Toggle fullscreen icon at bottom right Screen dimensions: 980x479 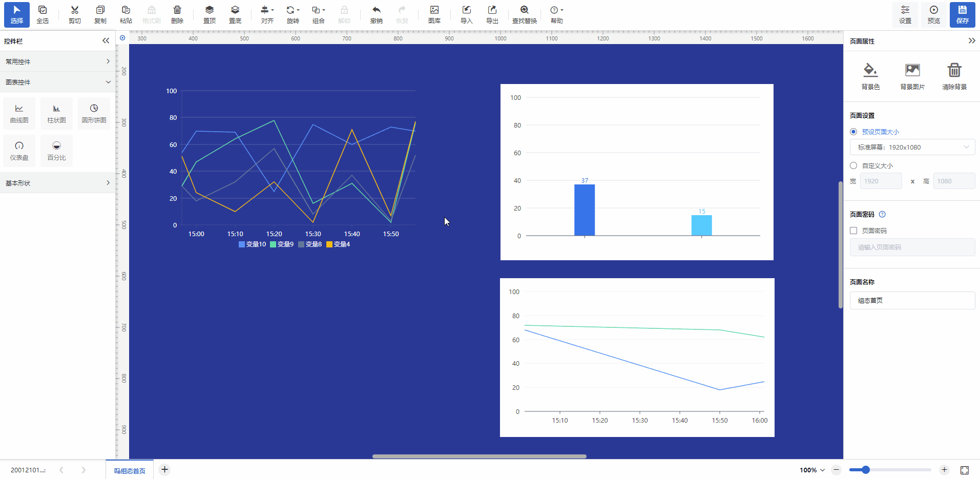tap(965, 470)
